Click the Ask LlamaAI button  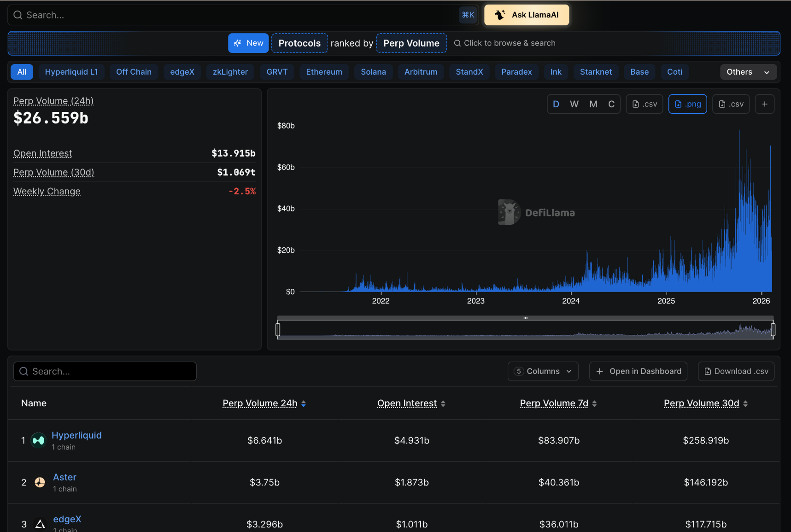pos(527,15)
